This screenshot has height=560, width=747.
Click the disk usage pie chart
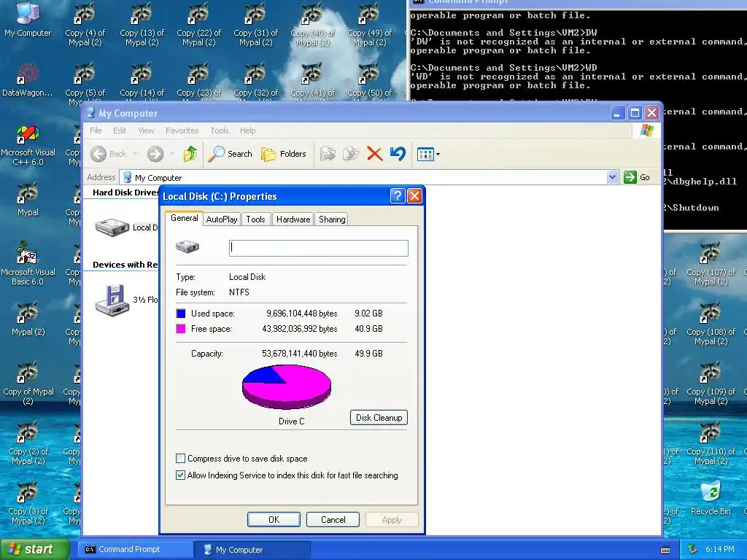click(x=286, y=386)
